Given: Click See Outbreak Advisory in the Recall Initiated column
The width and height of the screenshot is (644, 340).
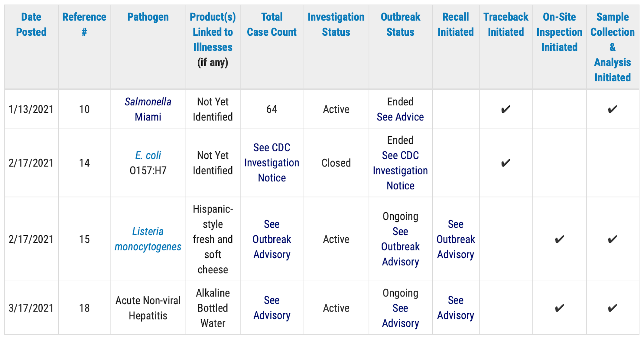Looking at the screenshot, I should tap(455, 239).
